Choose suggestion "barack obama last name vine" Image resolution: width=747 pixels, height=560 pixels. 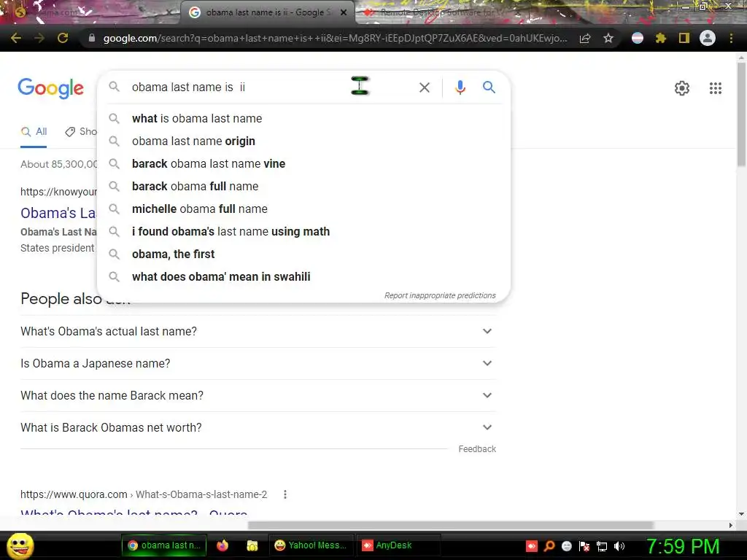(x=303, y=164)
